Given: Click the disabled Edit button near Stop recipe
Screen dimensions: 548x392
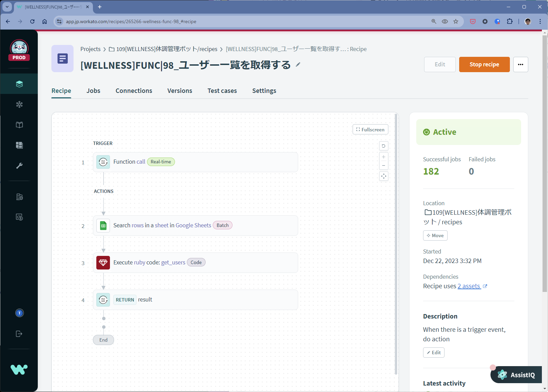Looking at the screenshot, I should (x=440, y=64).
